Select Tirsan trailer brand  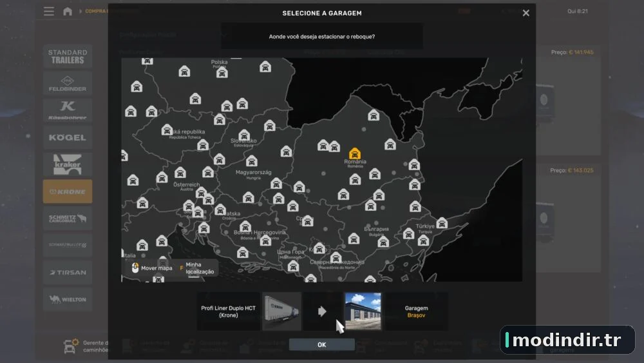click(x=68, y=273)
